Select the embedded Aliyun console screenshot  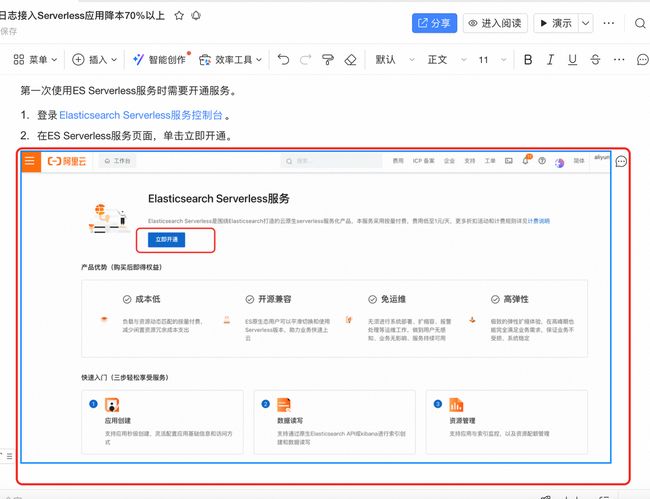point(316,307)
